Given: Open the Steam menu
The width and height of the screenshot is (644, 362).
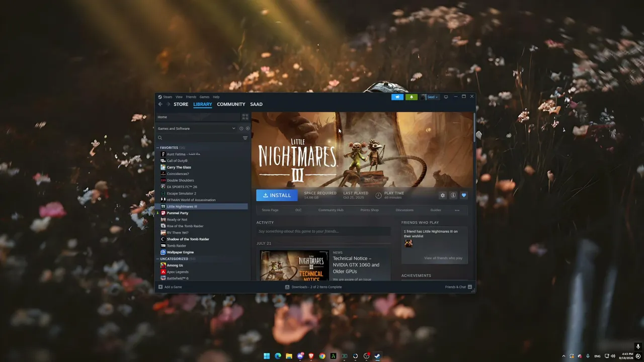Looking at the screenshot, I should click(165, 97).
